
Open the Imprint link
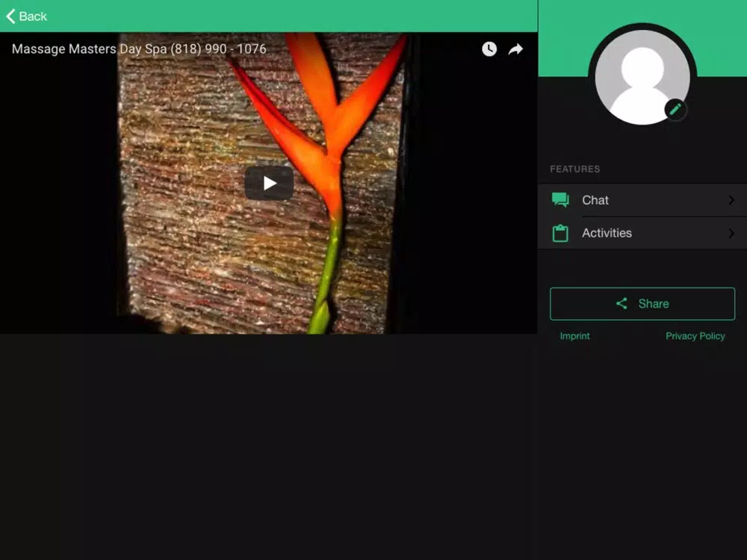(x=574, y=336)
